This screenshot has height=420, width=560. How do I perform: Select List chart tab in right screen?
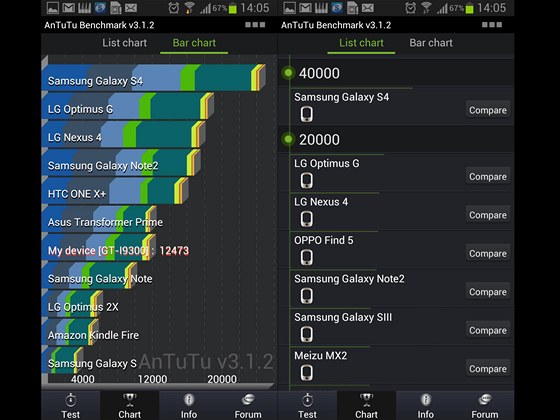(x=361, y=43)
